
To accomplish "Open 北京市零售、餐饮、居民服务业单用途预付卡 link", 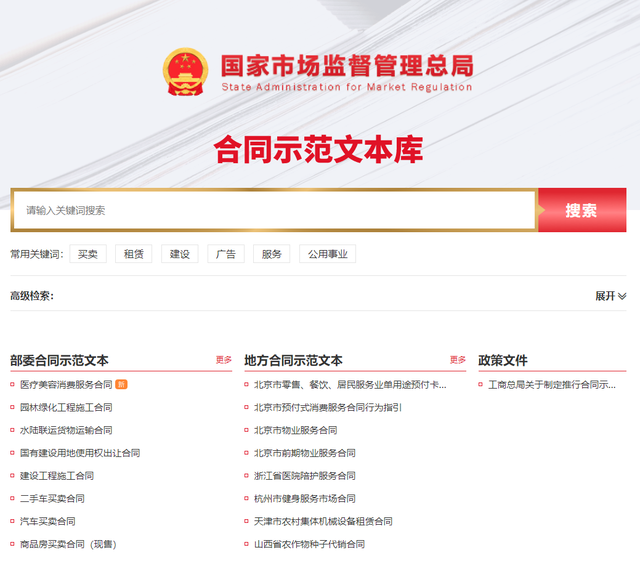I will (350, 384).
